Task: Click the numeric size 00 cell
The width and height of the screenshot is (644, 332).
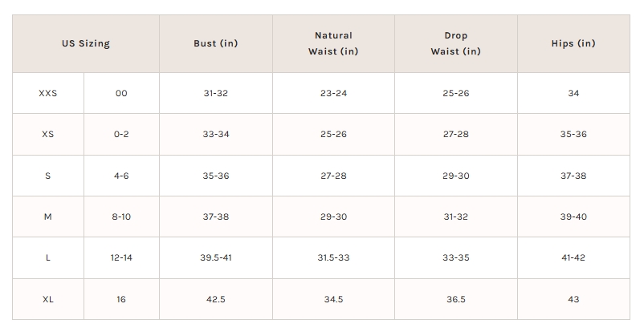Action: [x=121, y=93]
